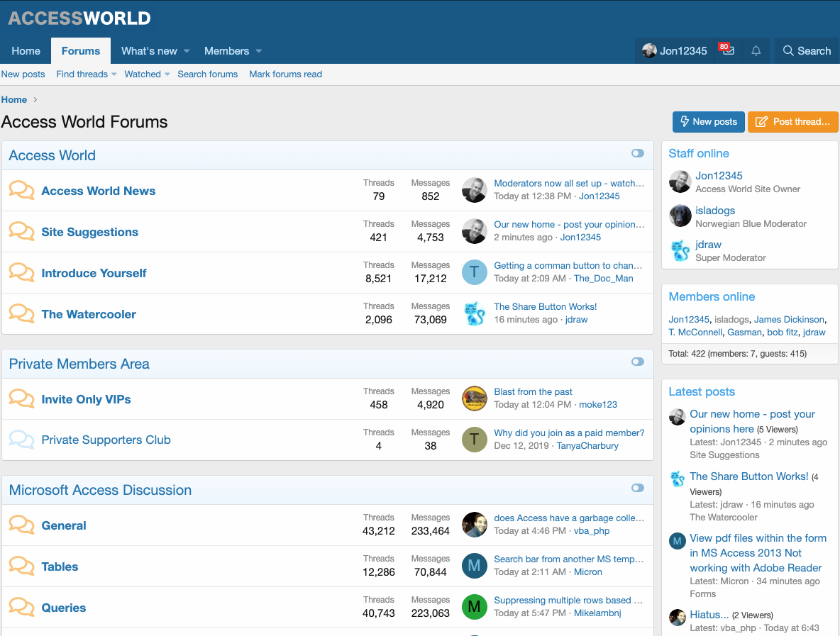Click Search forums in the sub-navigation
This screenshot has height=636, width=840.
click(207, 74)
